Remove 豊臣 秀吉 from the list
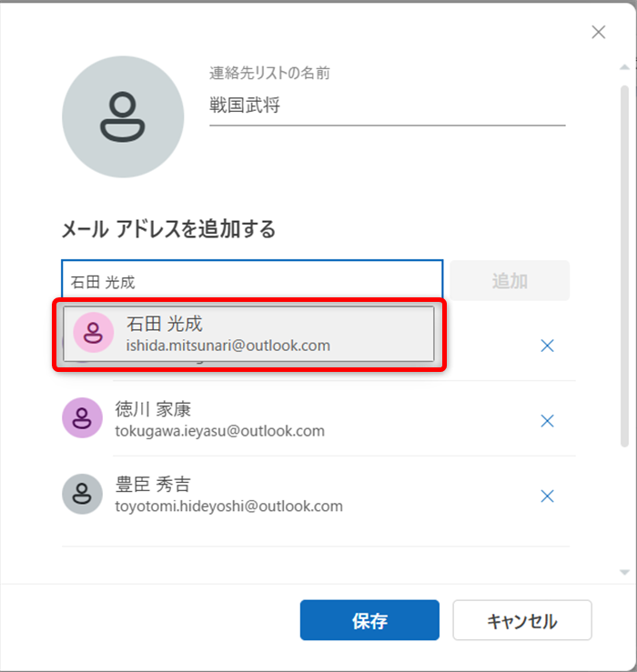 click(x=547, y=496)
